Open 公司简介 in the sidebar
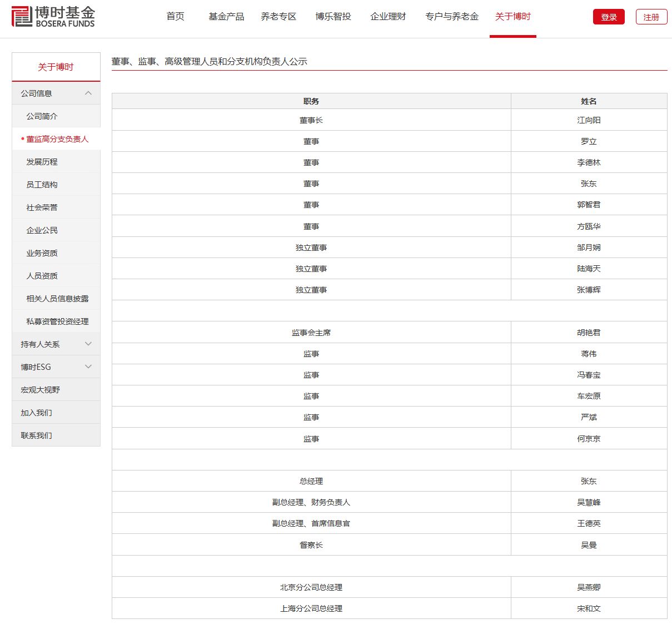Screen dimensions: 672x624 pyautogui.click(x=42, y=116)
